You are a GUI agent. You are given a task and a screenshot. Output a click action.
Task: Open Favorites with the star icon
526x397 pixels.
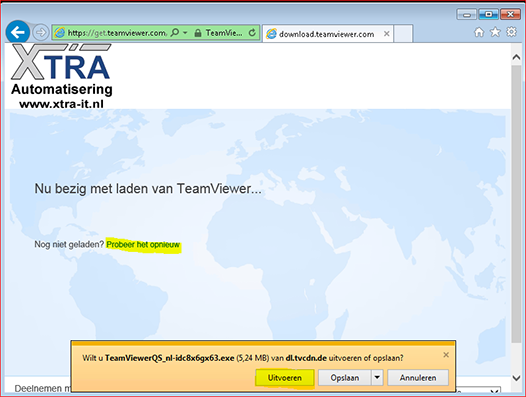(495, 32)
